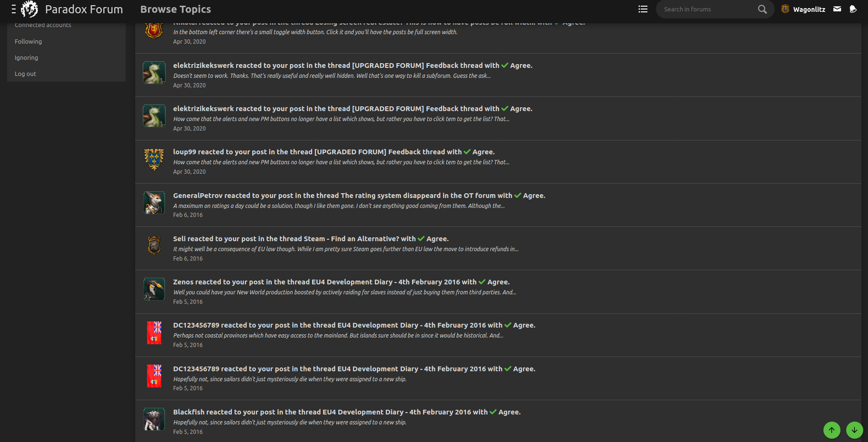Image resolution: width=868 pixels, height=442 pixels.
Task: Click DC123456789's red ensign flag avatar
Action: 154,332
